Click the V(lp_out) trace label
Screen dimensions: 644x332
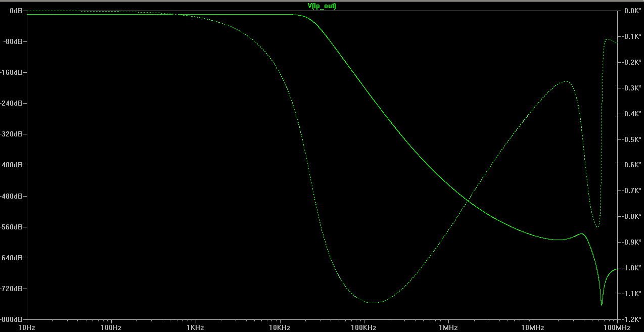pos(321,6)
